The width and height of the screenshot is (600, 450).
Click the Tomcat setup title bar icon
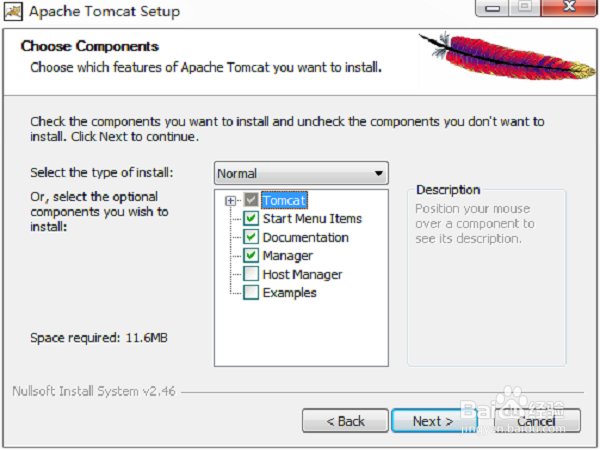click(x=13, y=11)
